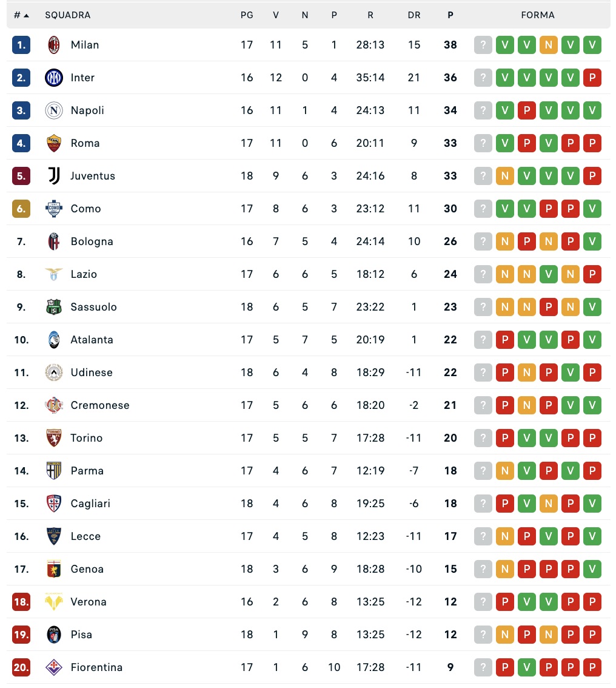Click the grey ? upcoming match badge for Como
Image resolution: width=616 pixels, height=688 pixels.
click(483, 209)
